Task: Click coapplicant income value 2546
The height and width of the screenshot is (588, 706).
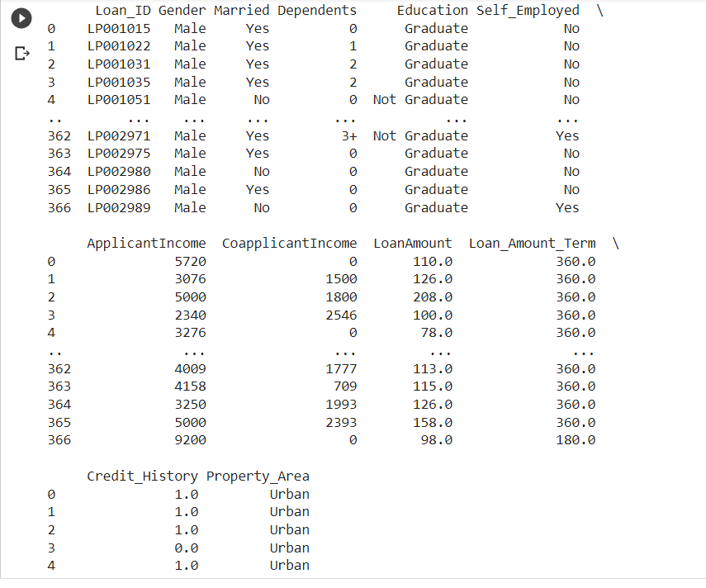Action: tap(341, 315)
